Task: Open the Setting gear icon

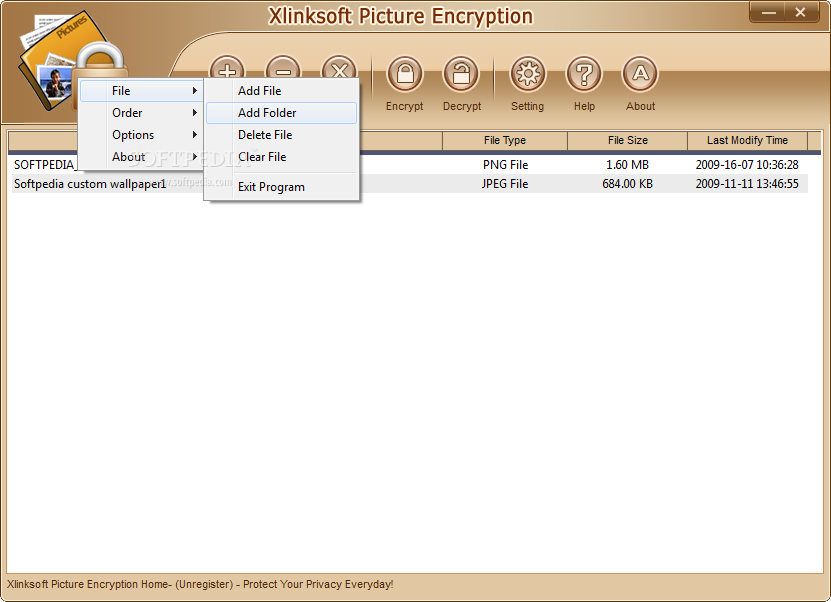Action: (x=527, y=74)
